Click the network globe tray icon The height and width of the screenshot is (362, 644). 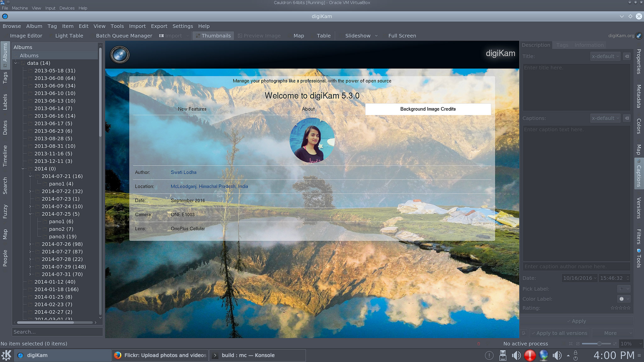click(544, 355)
